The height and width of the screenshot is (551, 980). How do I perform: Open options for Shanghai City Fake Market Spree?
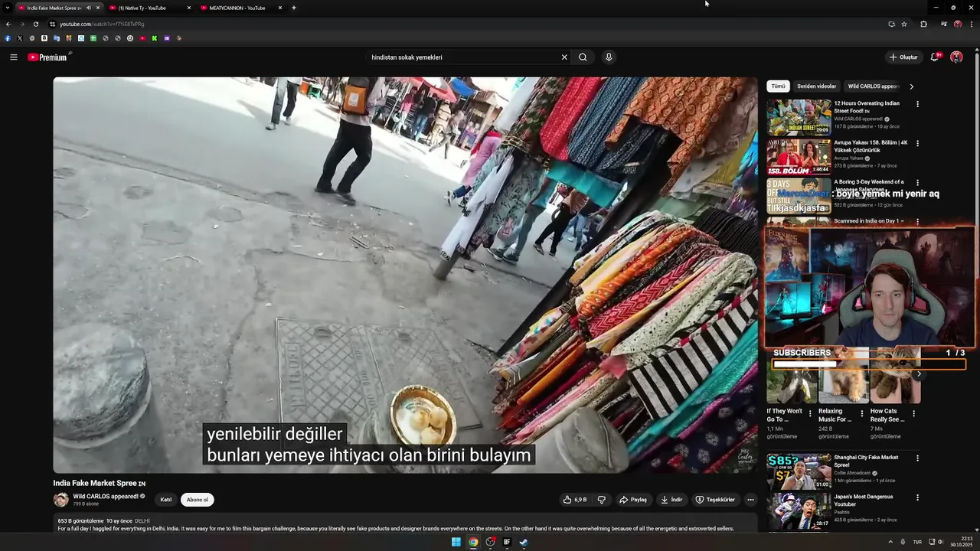917,458
